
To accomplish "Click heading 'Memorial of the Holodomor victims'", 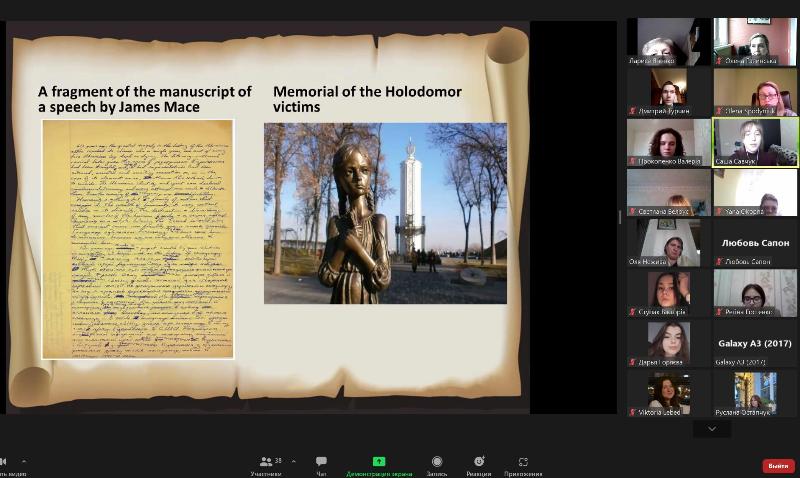I will point(367,99).
